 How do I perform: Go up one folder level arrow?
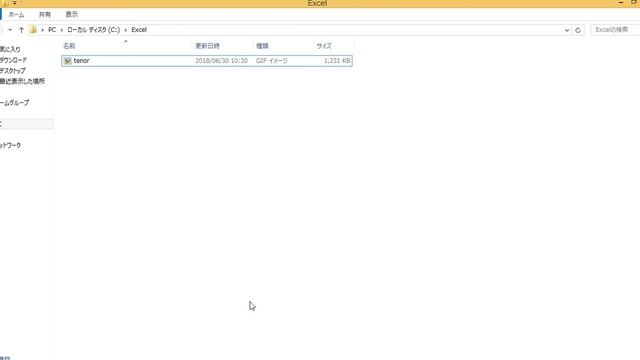click(x=21, y=30)
